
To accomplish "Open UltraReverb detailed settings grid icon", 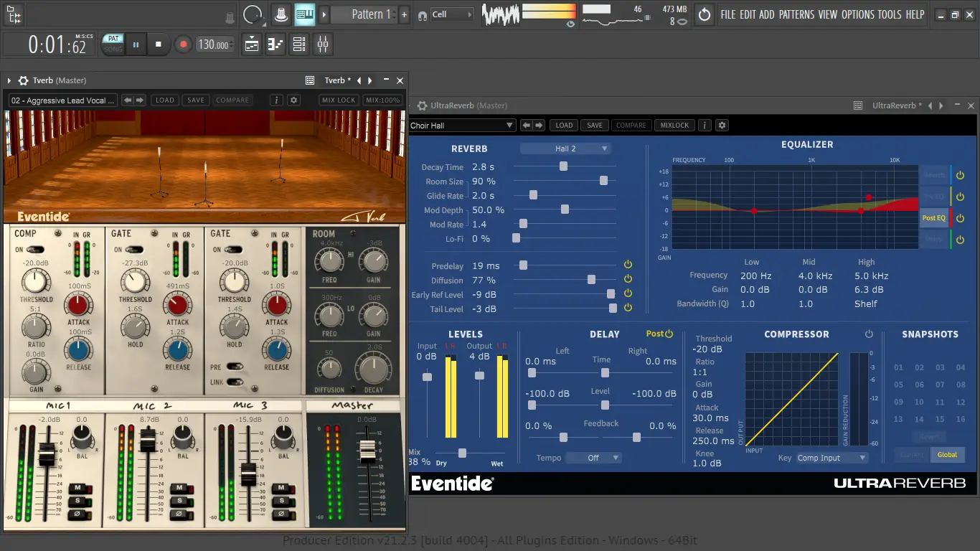I will (x=857, y=105).
